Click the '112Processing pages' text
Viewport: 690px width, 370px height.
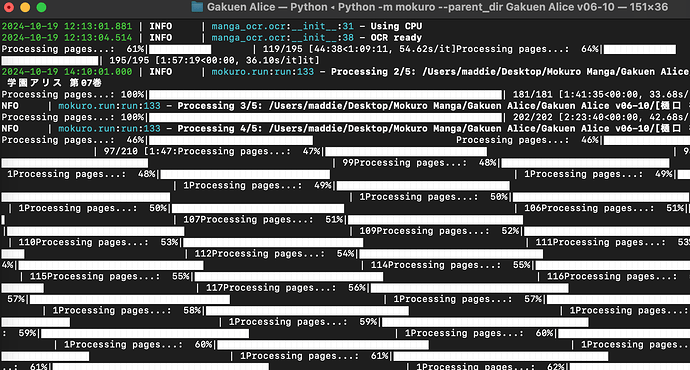coord(259,254)
